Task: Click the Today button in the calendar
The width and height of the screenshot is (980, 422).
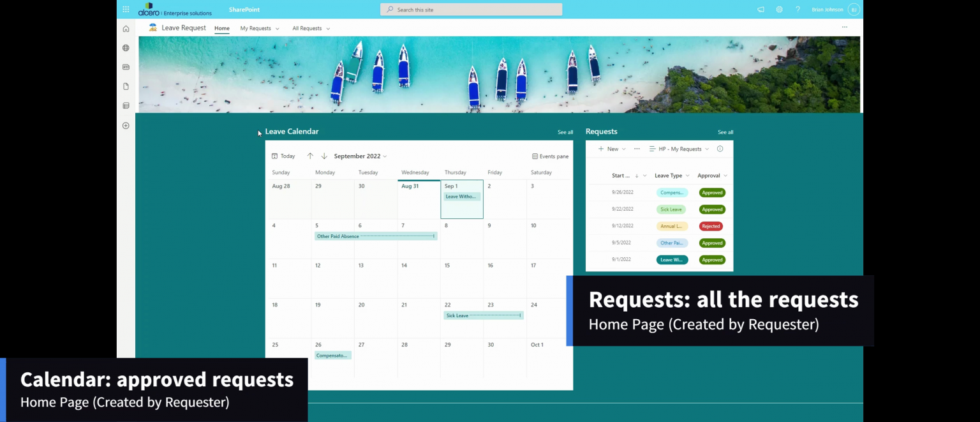Action: [283, 156]
